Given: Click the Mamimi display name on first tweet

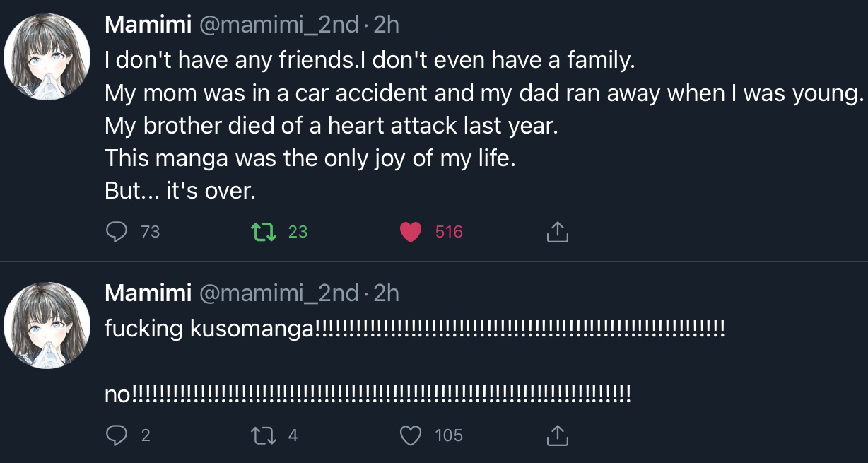Looking at the screenshot, I should coord(148,25).
